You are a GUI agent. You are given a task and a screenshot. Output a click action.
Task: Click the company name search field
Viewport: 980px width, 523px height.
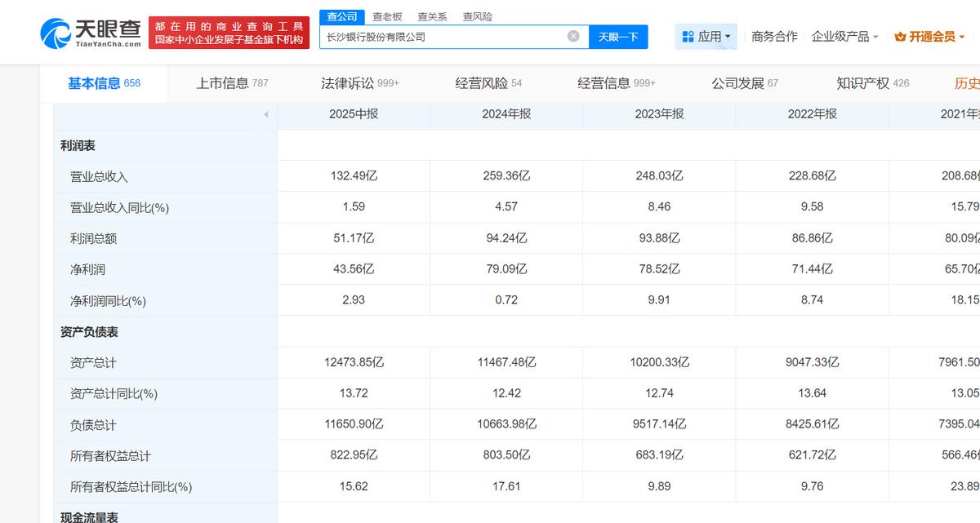pos(441,37)
